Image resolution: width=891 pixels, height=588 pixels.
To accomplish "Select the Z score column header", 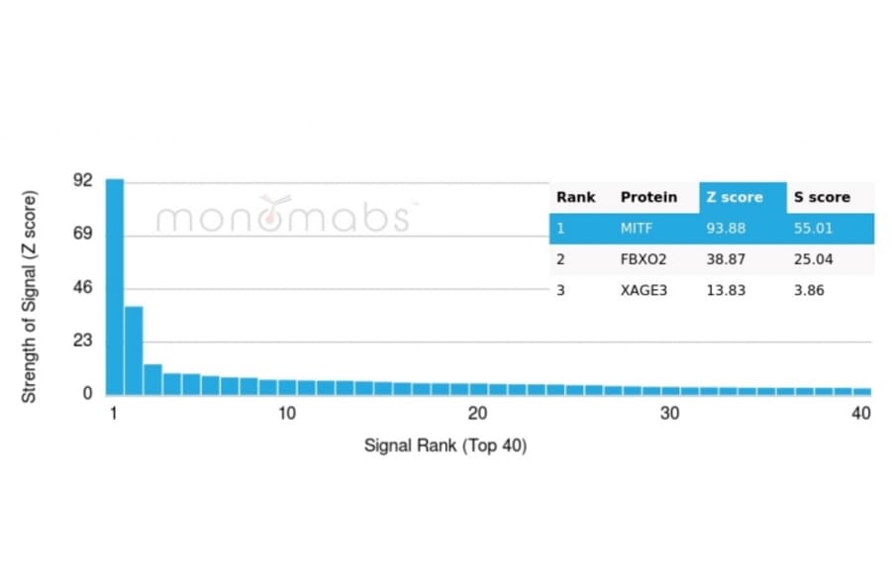I will coord(734,197).
